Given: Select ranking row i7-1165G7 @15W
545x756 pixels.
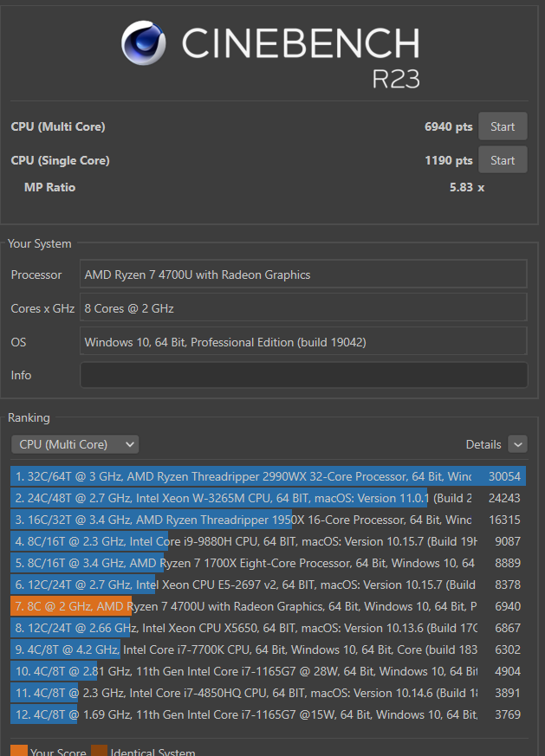Looking at the screenshot, I should pos(268,714).
